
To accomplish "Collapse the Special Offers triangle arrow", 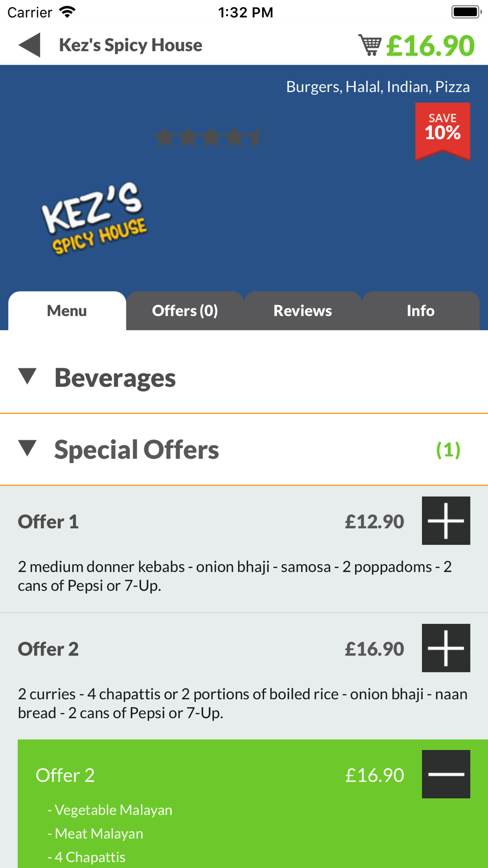I will tap(27, 449).
